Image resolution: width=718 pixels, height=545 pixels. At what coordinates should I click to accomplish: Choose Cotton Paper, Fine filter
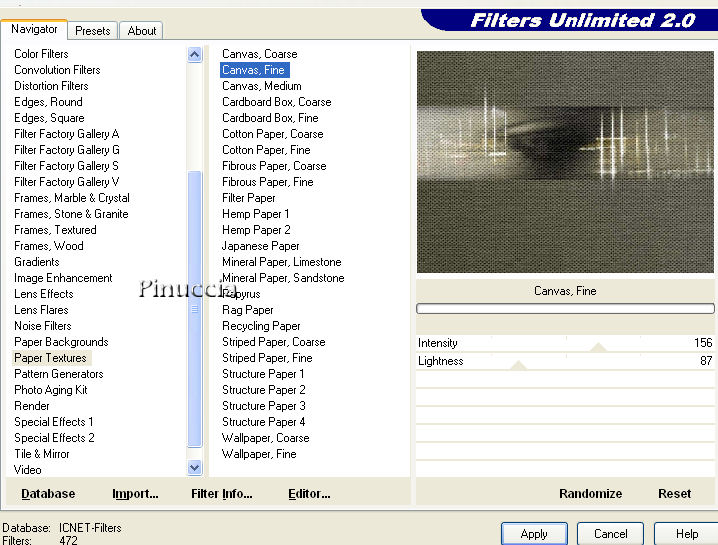coord(266,150)
